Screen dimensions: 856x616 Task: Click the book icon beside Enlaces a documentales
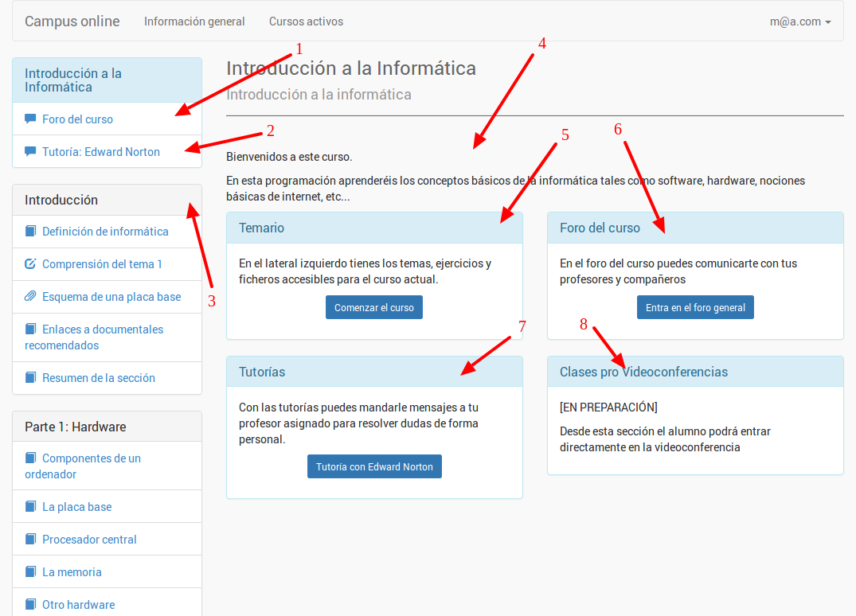click(31, 329)
